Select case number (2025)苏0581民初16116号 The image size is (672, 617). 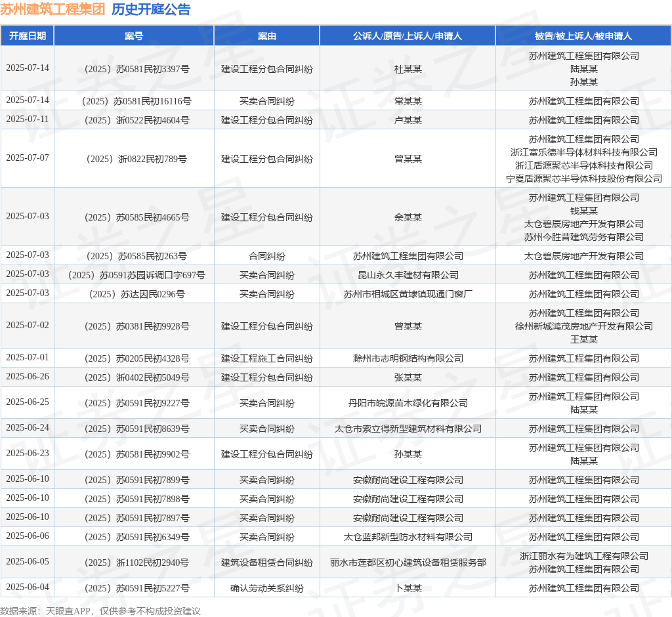[136, 101]
